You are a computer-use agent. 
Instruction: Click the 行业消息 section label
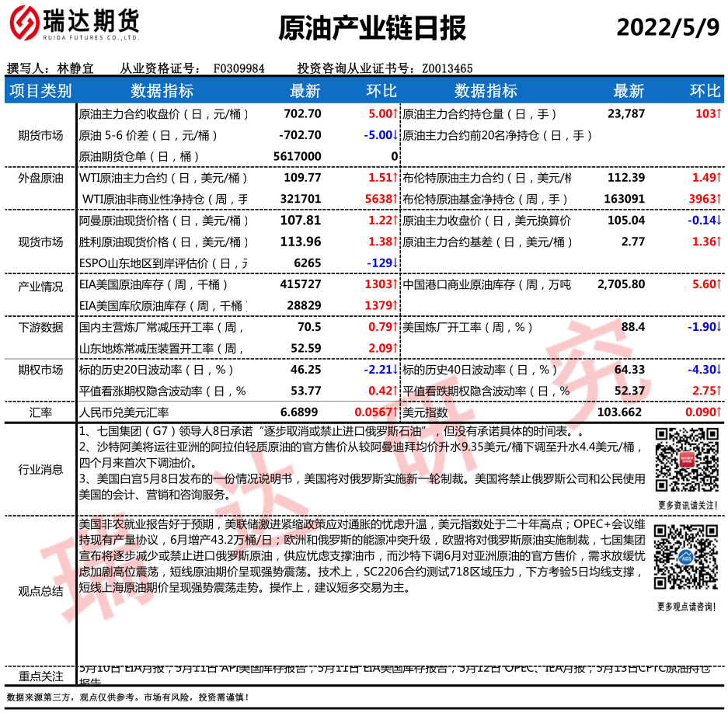click(40, 468)
